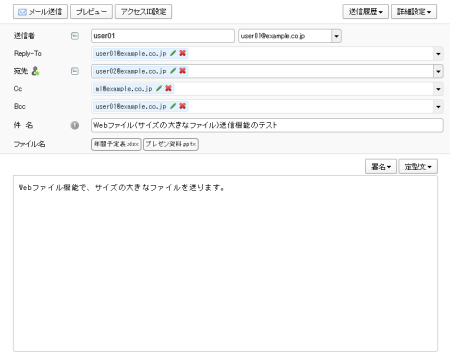
Task: Expand the Cc field dropdown arrow
Action: [438, 89]
